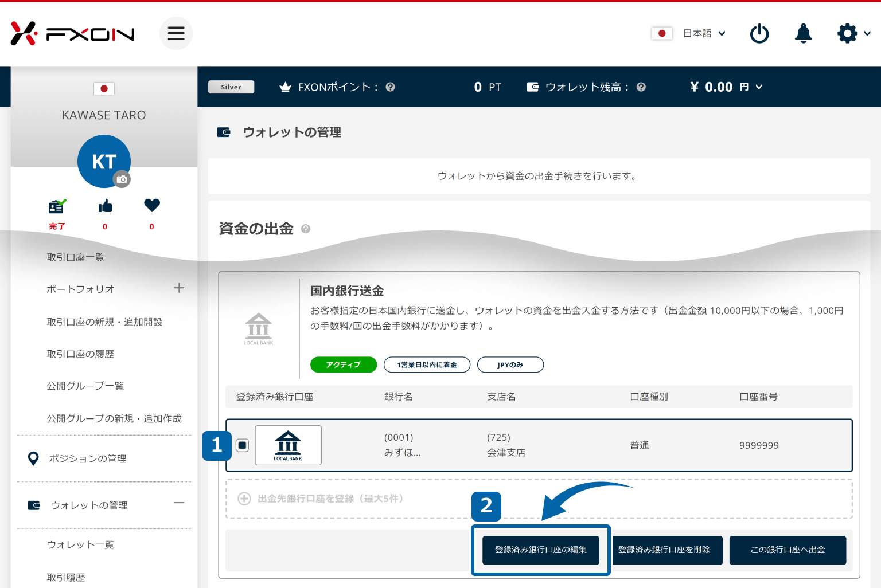Click the FXONポイント help question icon
Viewport: 881px width, 588px height.
click(391, 87)
